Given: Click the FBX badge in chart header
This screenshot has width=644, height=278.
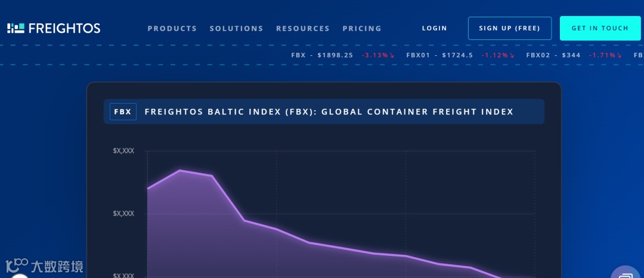Looking at the screenshot, I should tap(123, 111).
